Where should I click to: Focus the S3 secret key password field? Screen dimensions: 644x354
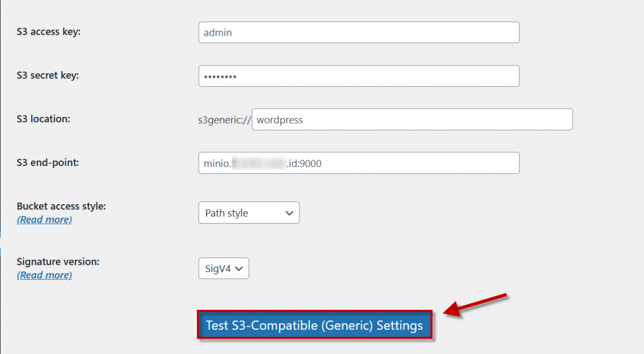point(358,76)
